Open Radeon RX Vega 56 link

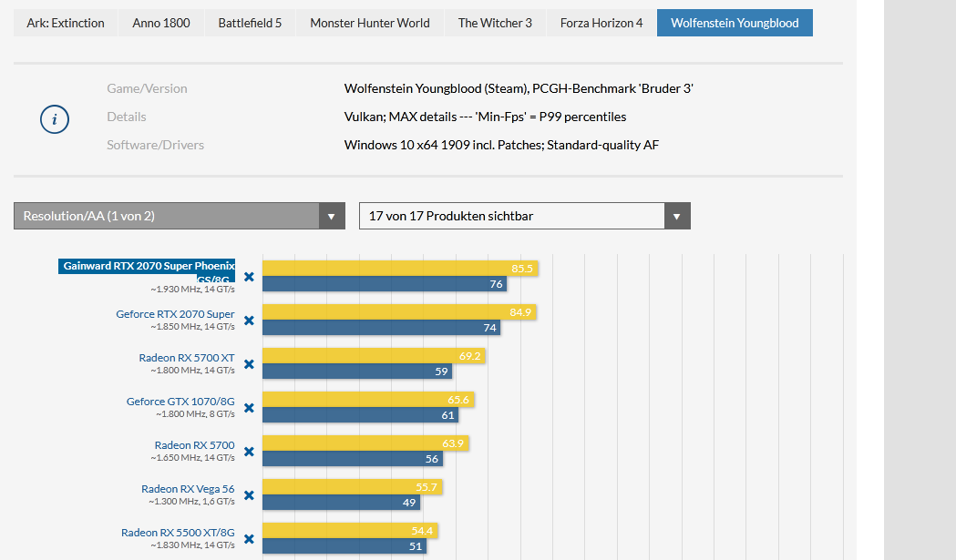[x=188, y=489]
